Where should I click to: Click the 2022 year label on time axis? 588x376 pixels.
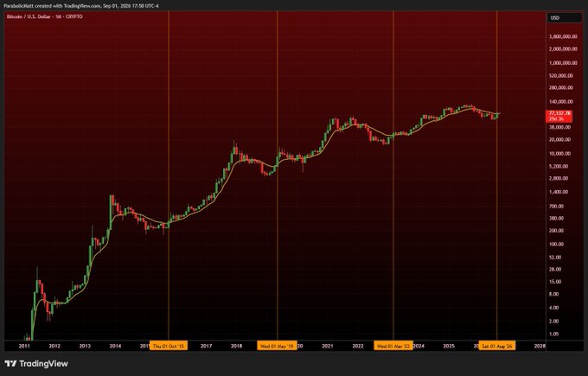tap(358, 346)
